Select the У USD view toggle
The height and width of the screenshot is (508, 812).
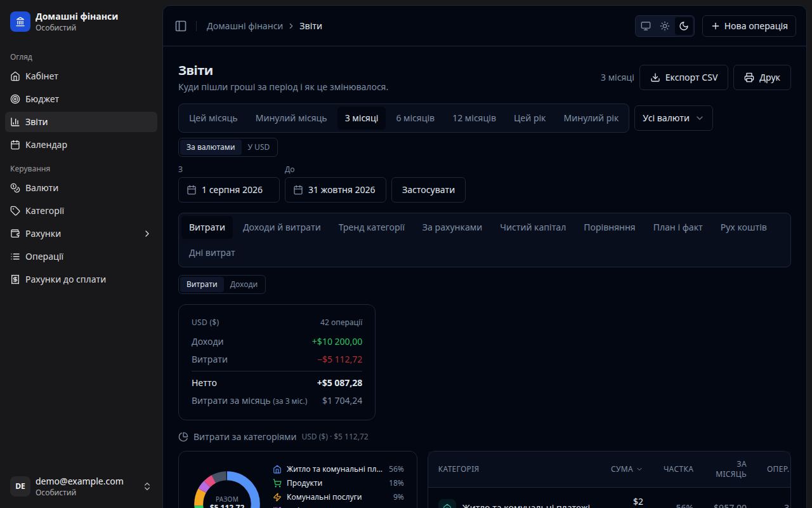258,147
